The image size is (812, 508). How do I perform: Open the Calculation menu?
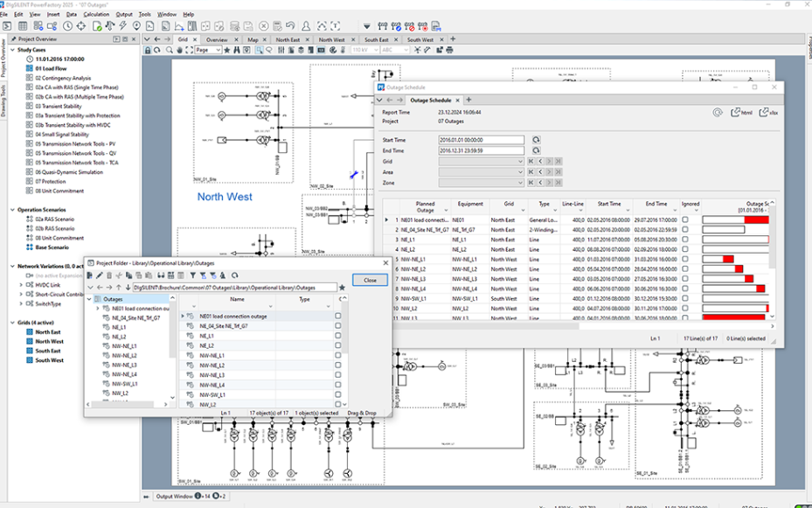96,15
